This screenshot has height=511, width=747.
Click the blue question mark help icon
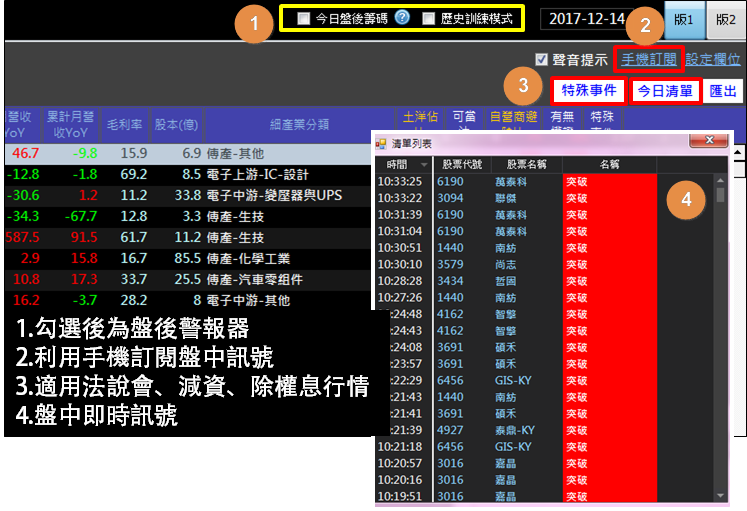(402, 18)
